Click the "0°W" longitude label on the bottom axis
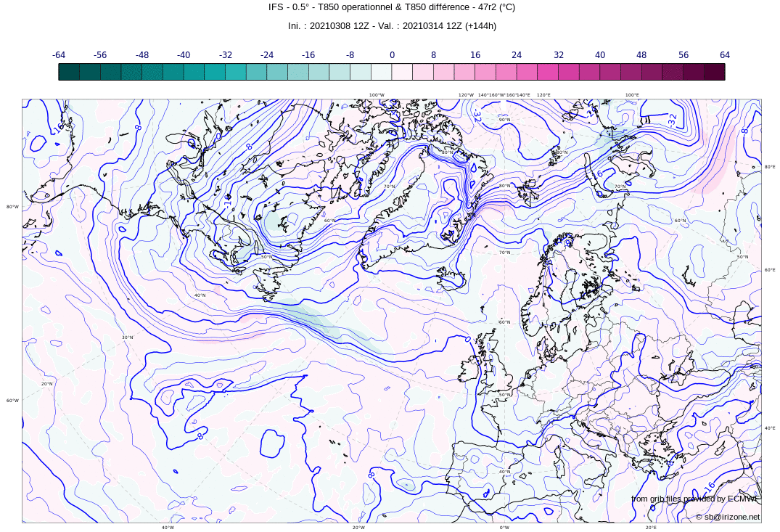The image size is (780, 532). (x=504, y=528)
